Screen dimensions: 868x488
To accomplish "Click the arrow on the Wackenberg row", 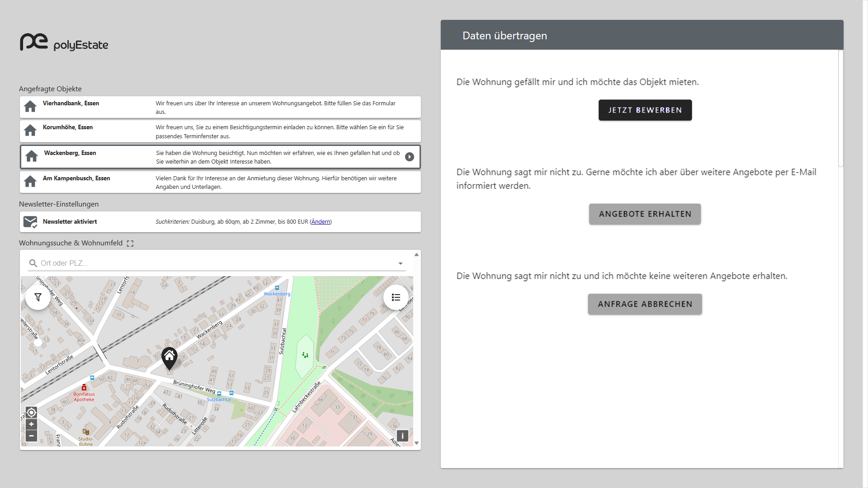I will pos(410,157).
